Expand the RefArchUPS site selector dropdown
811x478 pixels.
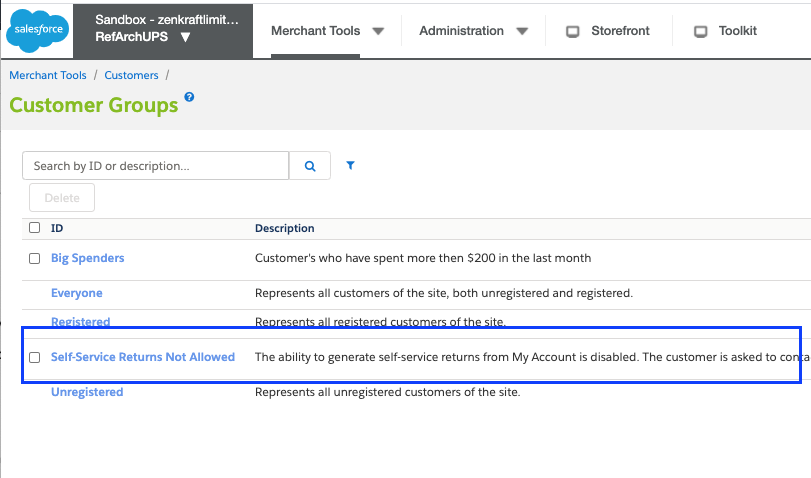pyautogui.click(x=186, y=37)
